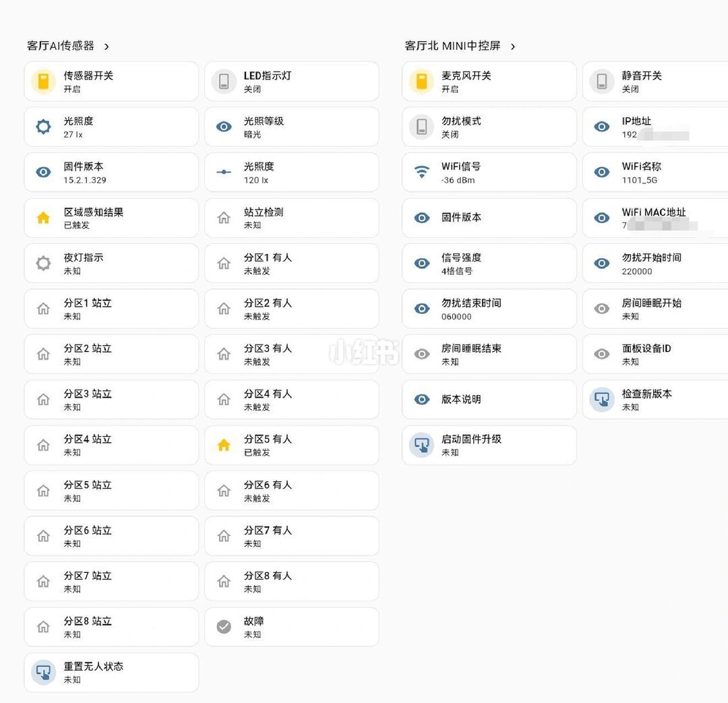This screenshot has width=728, height=703.
Task: Click the grey eye icon of 房间睡眠开始
Action: coord(602,309)
